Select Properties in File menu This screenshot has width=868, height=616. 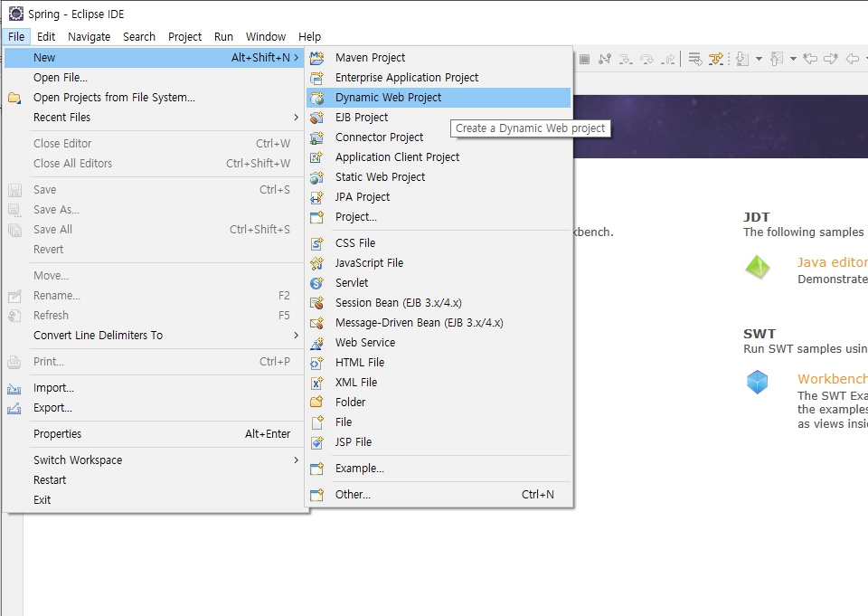[155, 434]
